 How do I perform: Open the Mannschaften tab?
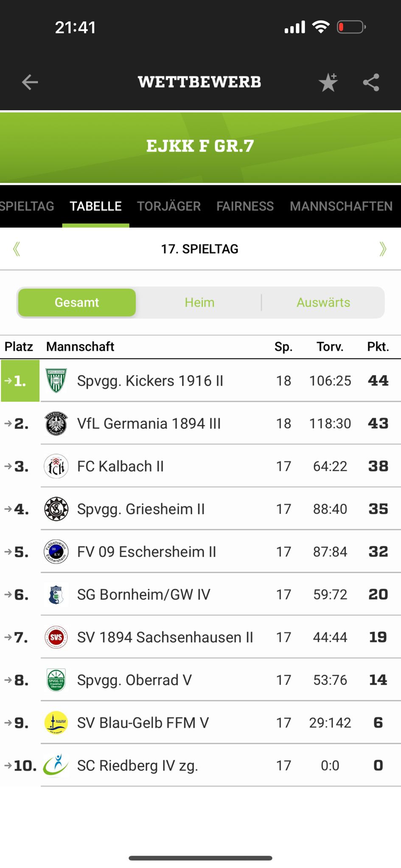[341, 206]
